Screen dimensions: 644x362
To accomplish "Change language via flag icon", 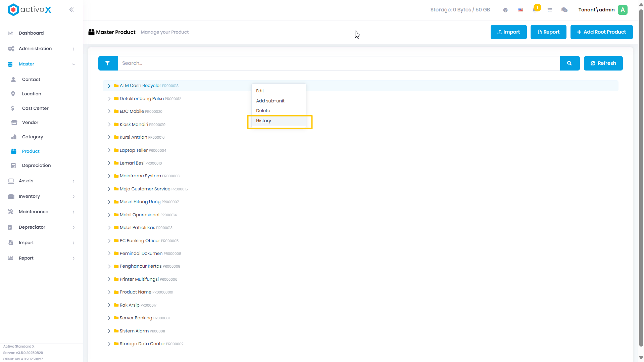I will 520,10.
